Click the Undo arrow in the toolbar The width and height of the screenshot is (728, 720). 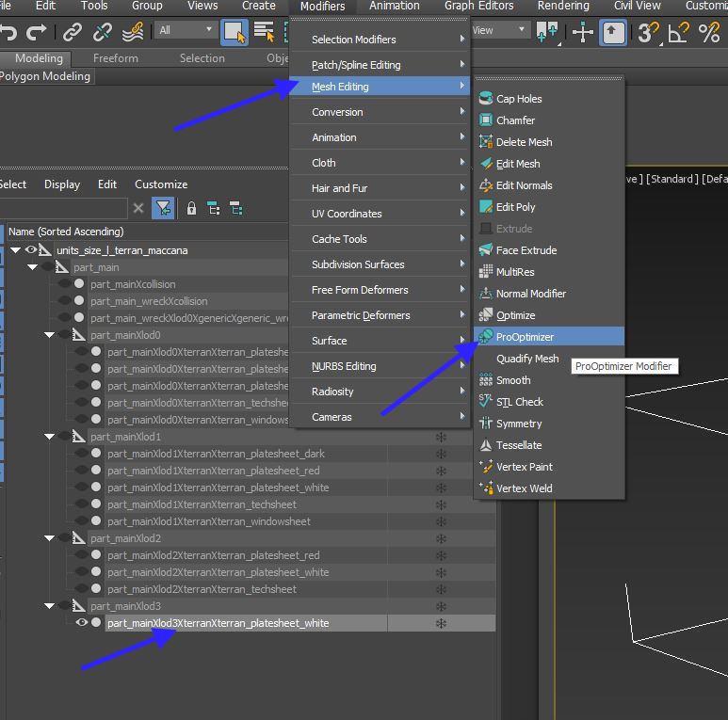click(x=8, y=33)
